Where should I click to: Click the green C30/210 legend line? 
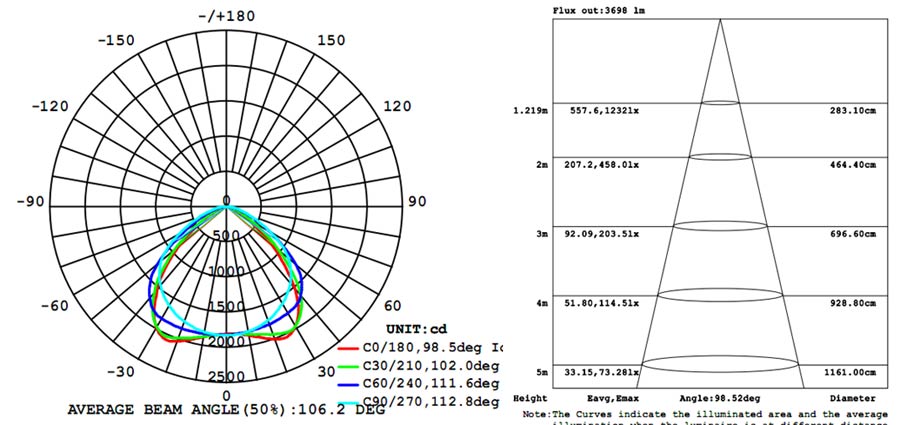pos(348,366)
